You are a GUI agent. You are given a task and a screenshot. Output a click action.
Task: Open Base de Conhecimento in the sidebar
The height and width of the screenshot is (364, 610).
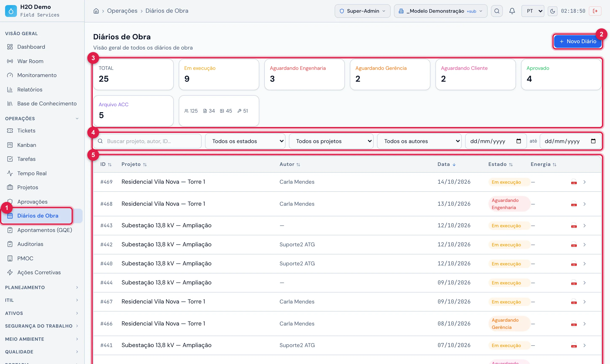(42, 103)
